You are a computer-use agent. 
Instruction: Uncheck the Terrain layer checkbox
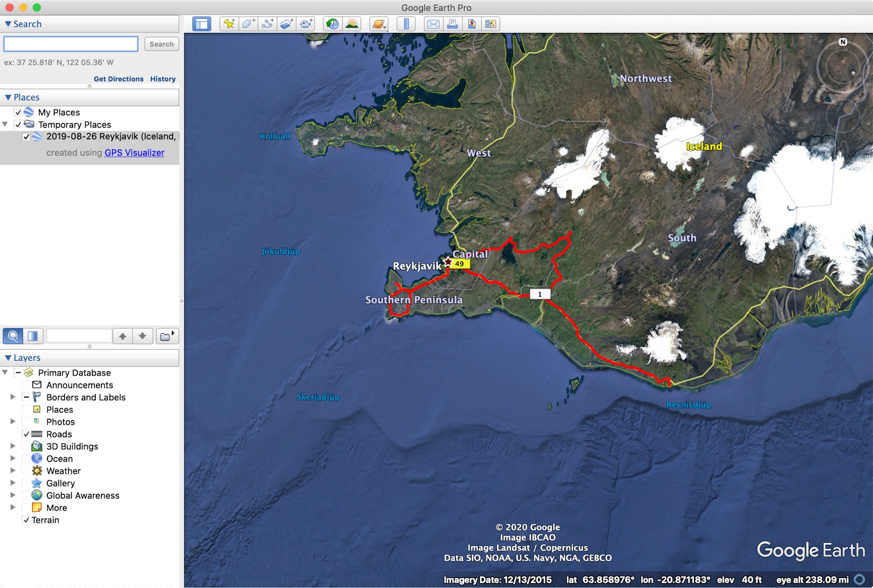click(26, 520)
